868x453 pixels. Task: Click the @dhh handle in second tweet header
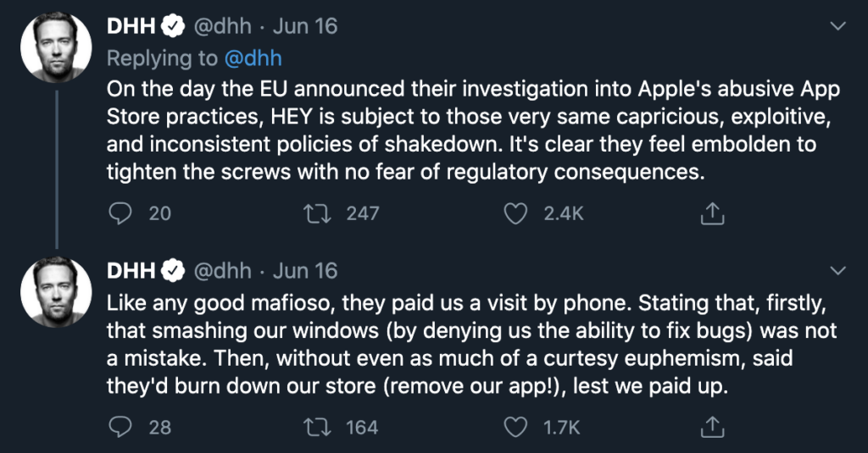[x=223, y=271]
